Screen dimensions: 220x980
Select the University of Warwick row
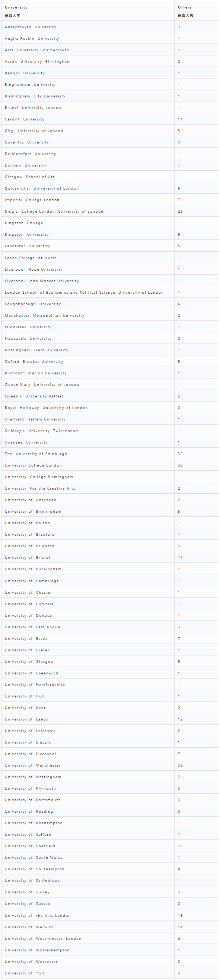pos(109,926)
